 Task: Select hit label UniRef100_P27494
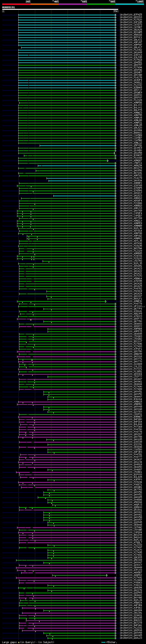(131, 67)
